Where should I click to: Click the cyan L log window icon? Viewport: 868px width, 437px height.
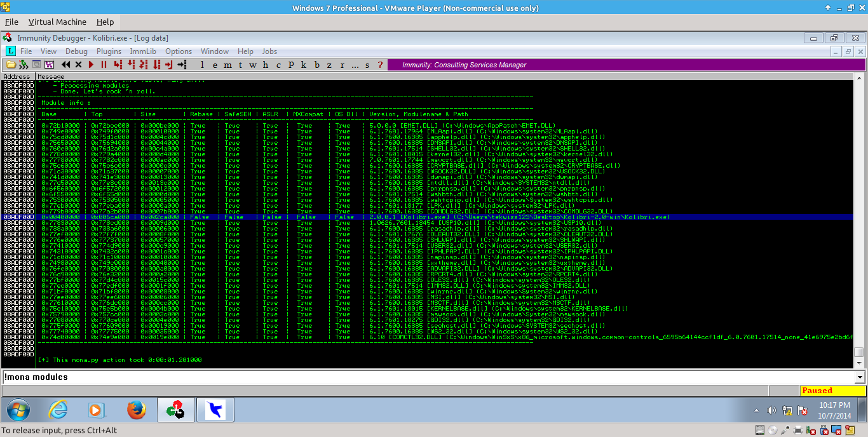point(10,51)
